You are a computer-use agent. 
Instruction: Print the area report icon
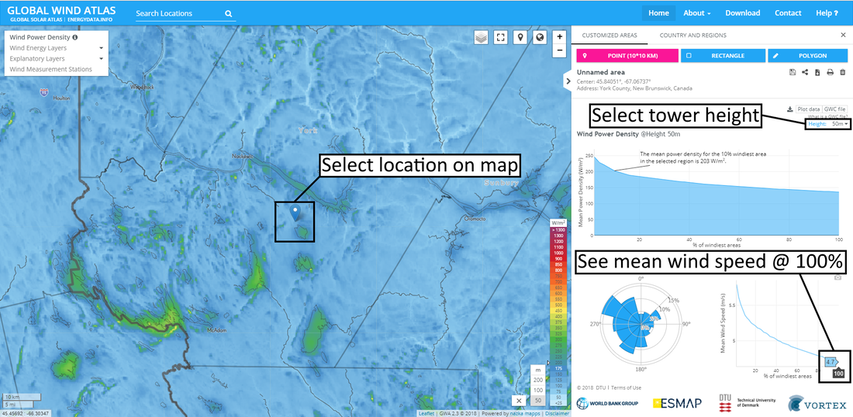tap(830, 72)
